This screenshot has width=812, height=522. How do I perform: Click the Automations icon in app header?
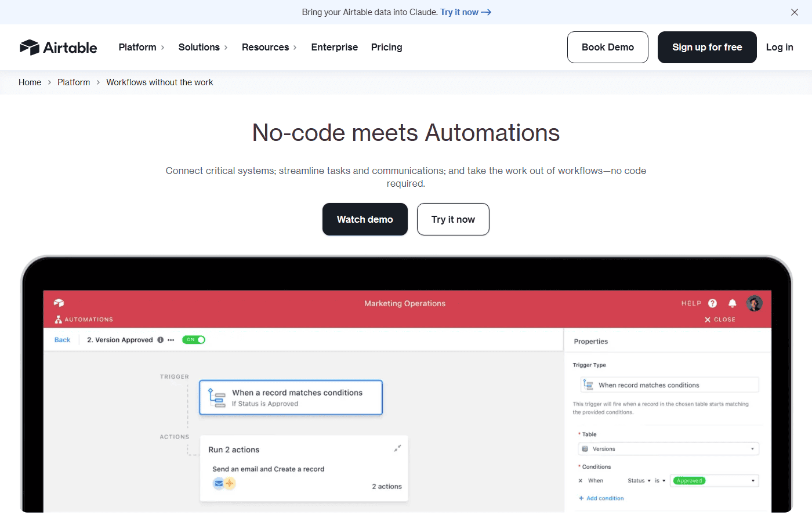pyautogui.click(x=58, y=320)
